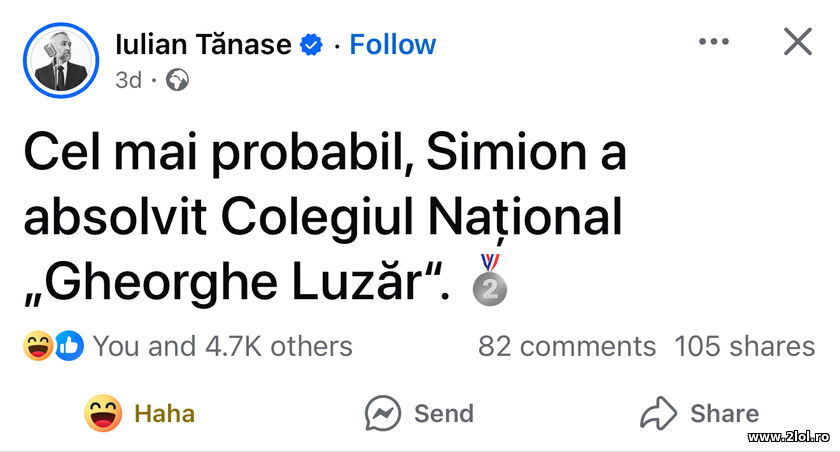Open Iulian Tănase's profile name link
840x452 pixels.
pos(204,45)
